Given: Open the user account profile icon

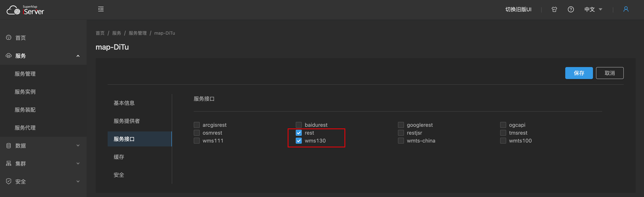Looking at the screenshot, I should click(626, 9).
